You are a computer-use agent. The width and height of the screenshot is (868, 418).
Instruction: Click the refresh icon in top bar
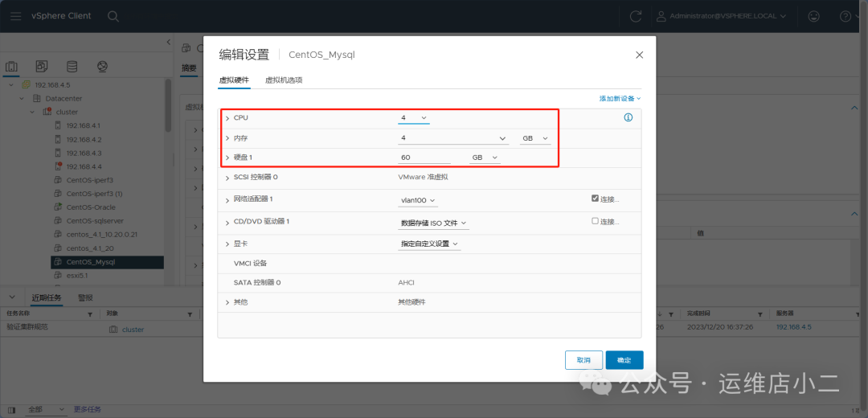point(636,16)
